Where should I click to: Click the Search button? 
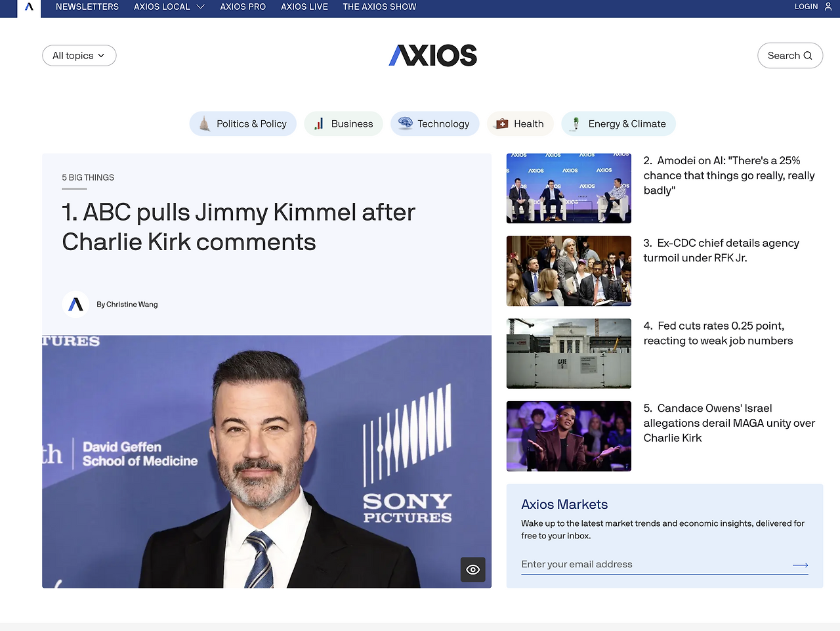click(x=790, y=56)
